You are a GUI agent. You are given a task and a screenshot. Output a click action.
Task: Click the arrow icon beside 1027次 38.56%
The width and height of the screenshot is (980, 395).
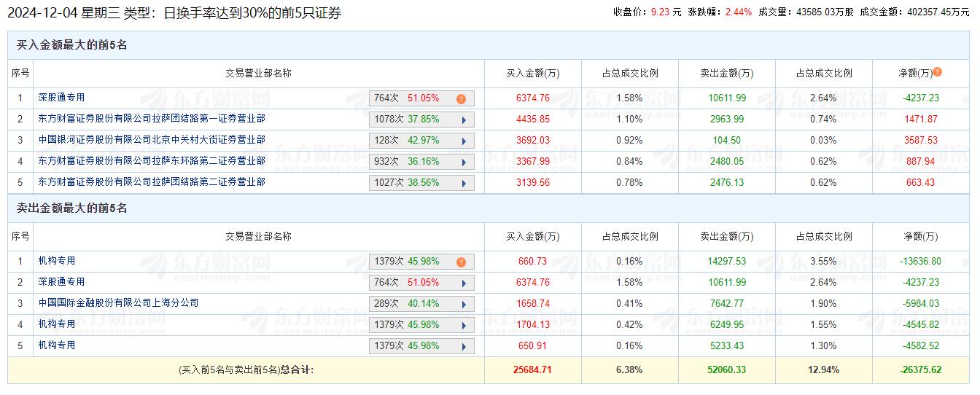click(464, 184)
